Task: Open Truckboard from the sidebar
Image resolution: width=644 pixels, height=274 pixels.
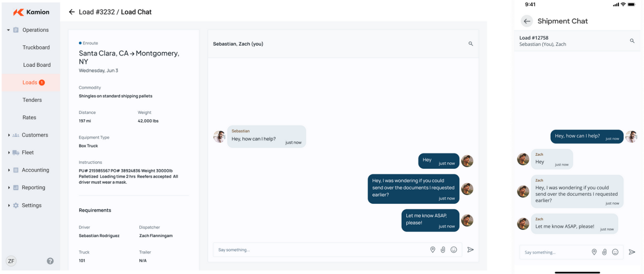Action: [36, 47]
